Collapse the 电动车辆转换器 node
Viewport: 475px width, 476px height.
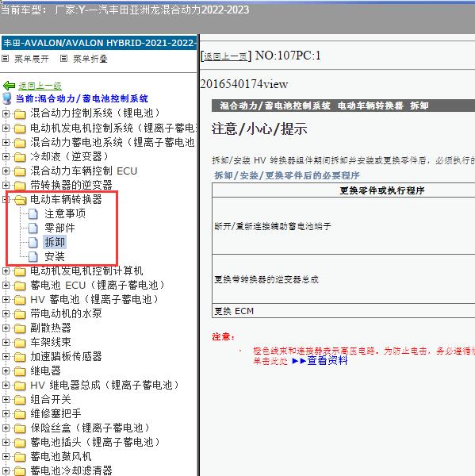click(x=6, y=199)
